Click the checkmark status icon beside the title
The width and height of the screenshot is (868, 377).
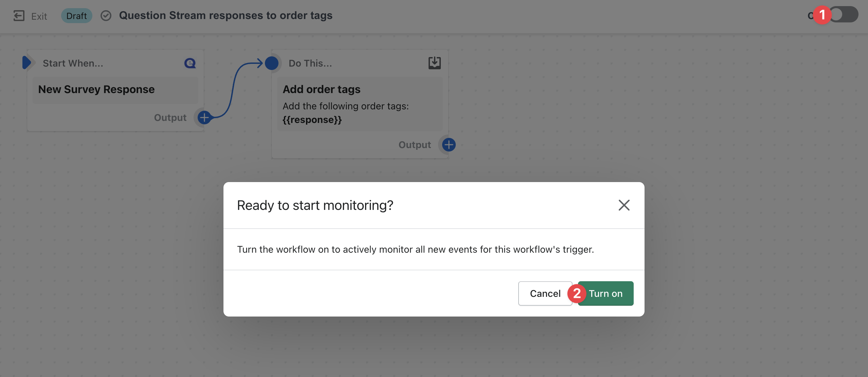pyautogui.click(x=106, y=16)
